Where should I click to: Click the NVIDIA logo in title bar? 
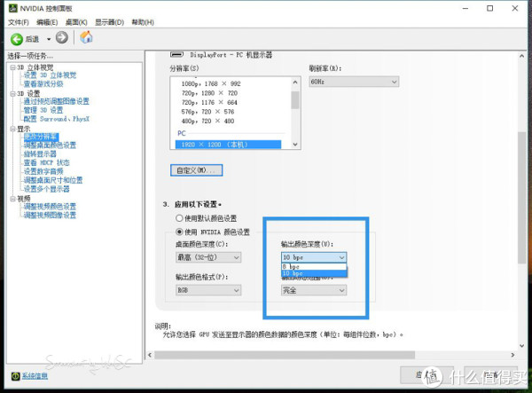(x=13, y=8)
